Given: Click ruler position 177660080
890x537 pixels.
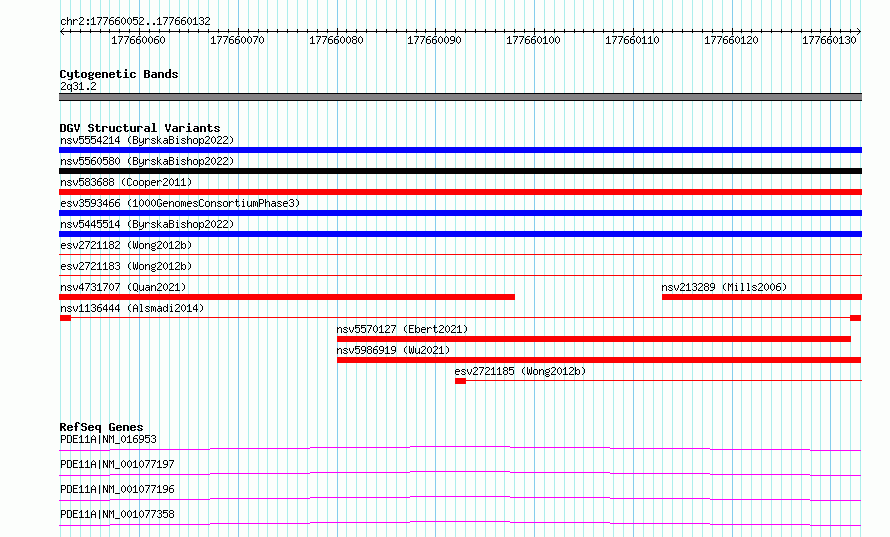Looking at the screenshot, I should coord(336,40).
